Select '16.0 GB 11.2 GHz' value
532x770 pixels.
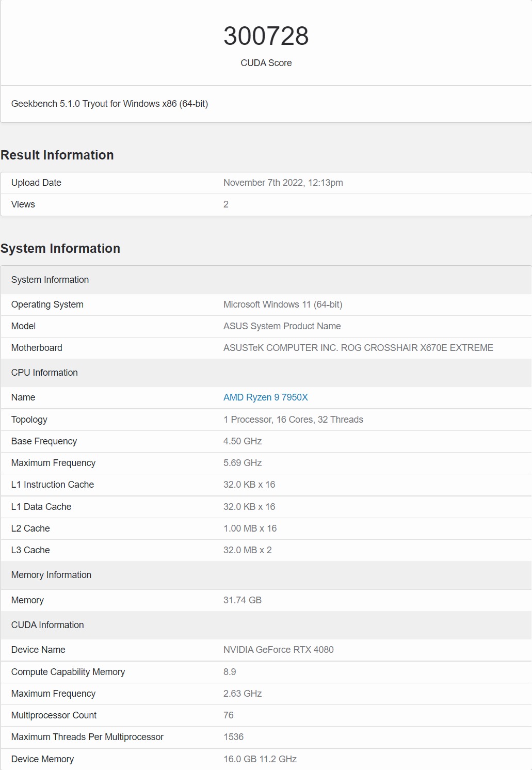(260, 759)
